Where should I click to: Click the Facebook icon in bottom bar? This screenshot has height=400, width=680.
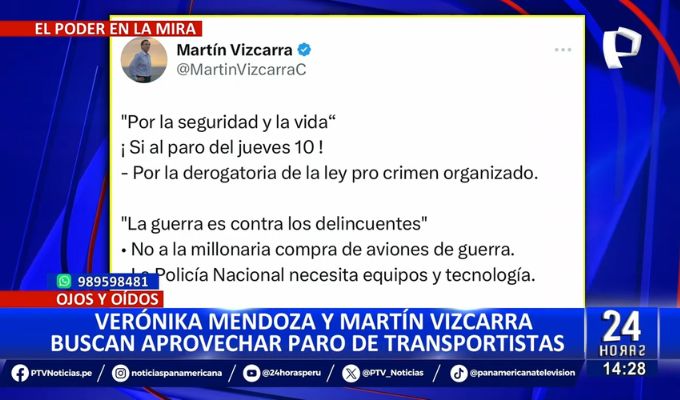[x=20, y=373]
